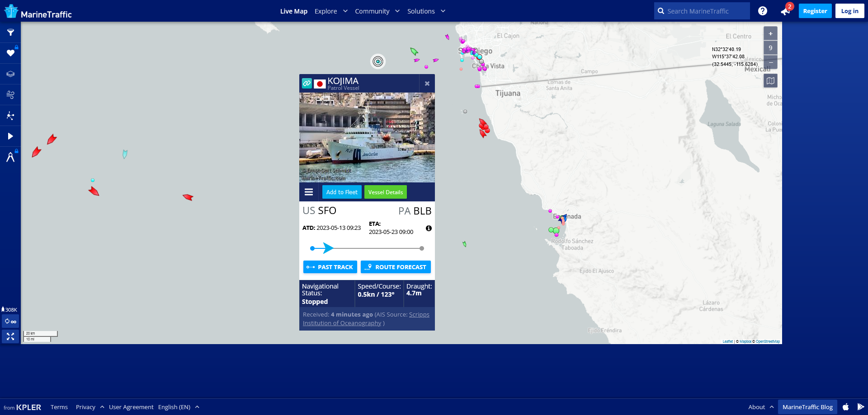Click the KOJIMA vessel link icon
The width and height of the screenshot is (868, 415).
307,83
